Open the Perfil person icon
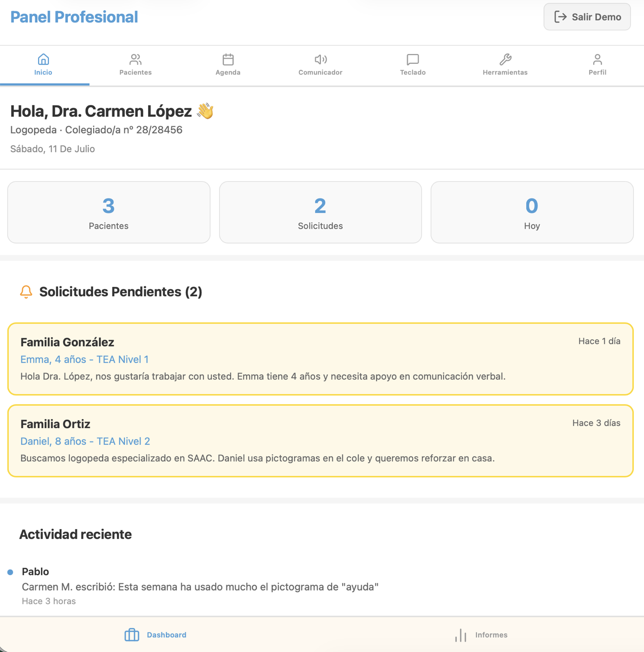Image resolution: width=644 pixels, height=652 pixels. click(x=597, y=60)
